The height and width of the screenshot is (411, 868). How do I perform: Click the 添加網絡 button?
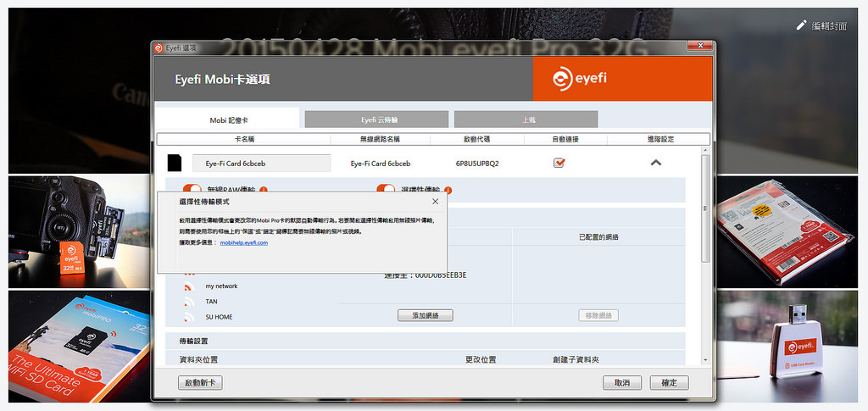(x=426, y=315)
